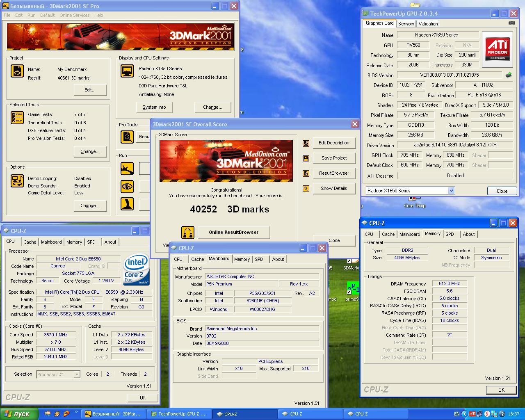Open the Help menu in 3DMark2001

coord(98,15)
